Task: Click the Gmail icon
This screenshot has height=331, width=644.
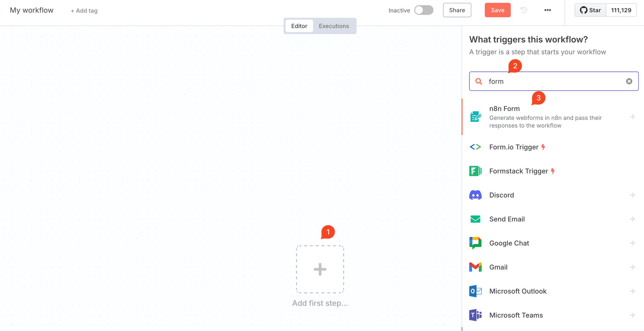Action: point(475,267)
